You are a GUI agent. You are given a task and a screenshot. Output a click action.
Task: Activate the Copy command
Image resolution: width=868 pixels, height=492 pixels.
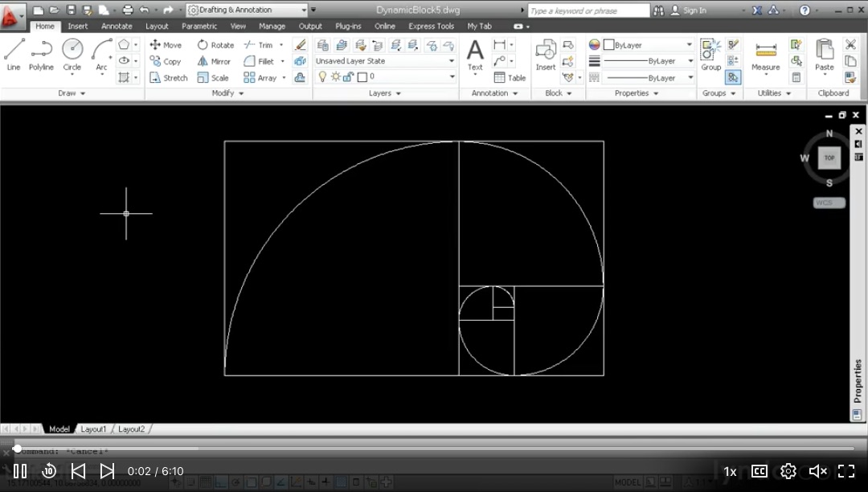[x=165, y=61]
